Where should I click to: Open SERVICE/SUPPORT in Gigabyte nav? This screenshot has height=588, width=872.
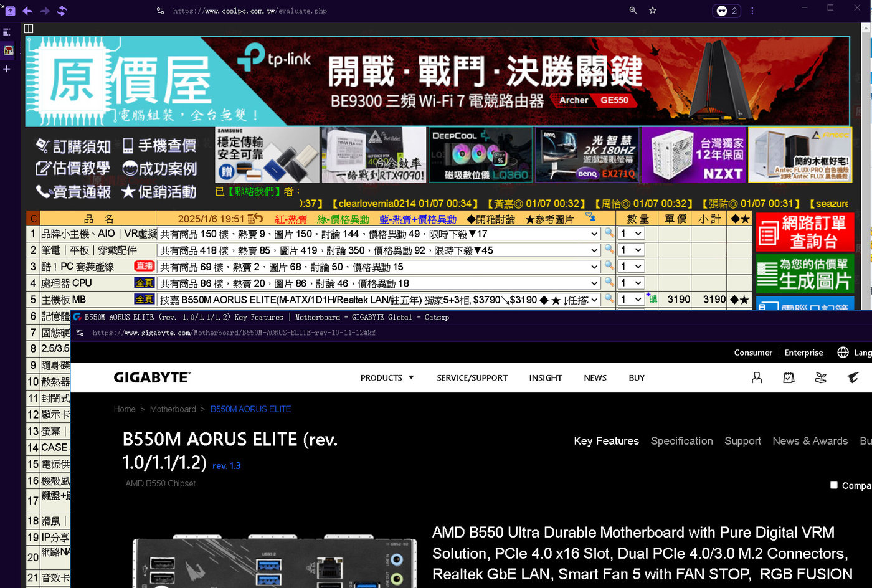472,377
